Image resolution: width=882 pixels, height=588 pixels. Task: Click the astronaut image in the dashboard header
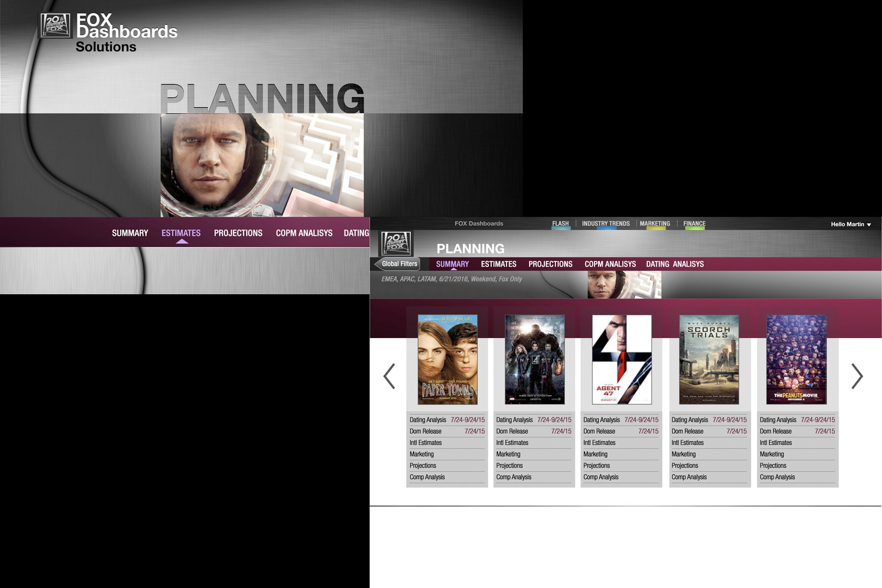point(624,285)
